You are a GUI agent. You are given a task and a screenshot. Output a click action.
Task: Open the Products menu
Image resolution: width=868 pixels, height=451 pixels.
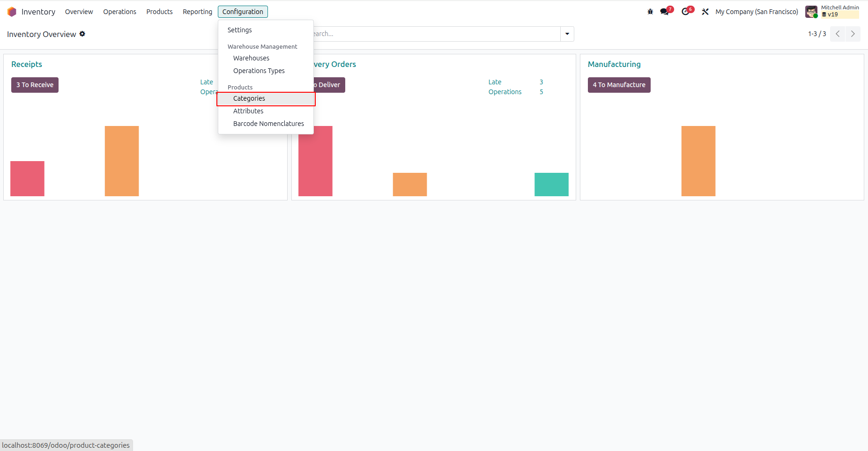(160, 12)
